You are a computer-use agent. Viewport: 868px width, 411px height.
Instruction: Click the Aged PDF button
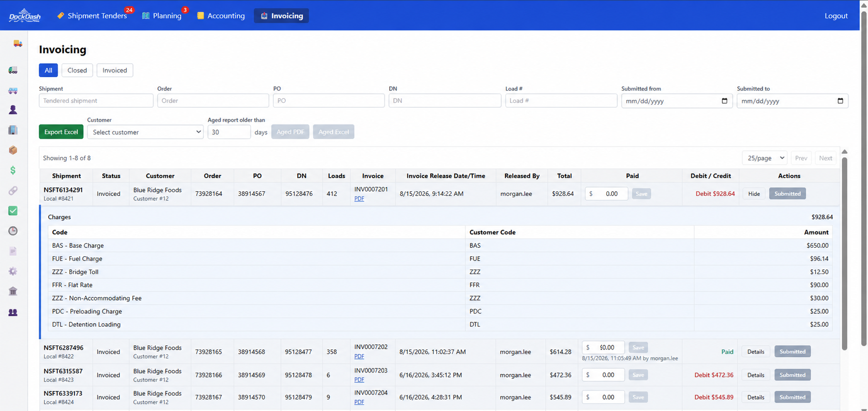(290, 132)
